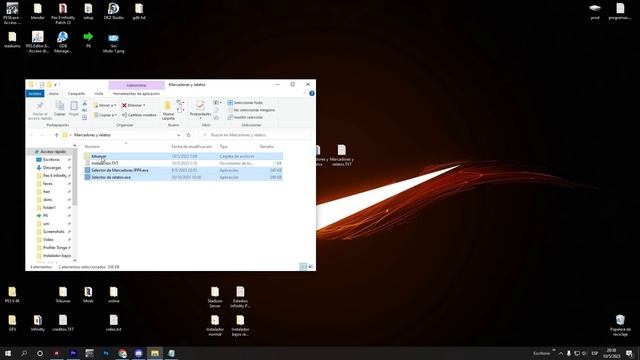Click the taskbar search magnifier
The image size is (640, 360).
pyautogui.click(x=24, y=353)
